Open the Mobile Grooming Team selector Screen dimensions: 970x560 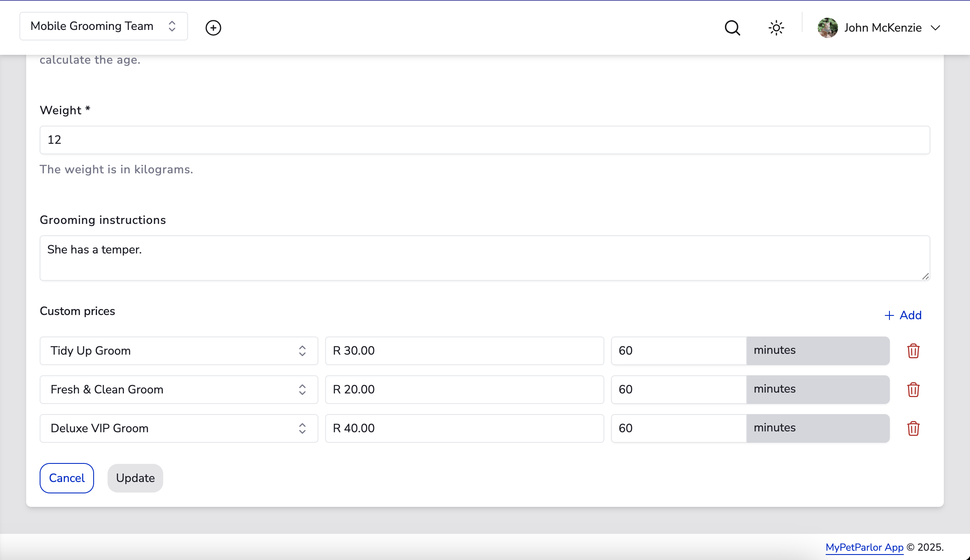click(x=104, y=26)
